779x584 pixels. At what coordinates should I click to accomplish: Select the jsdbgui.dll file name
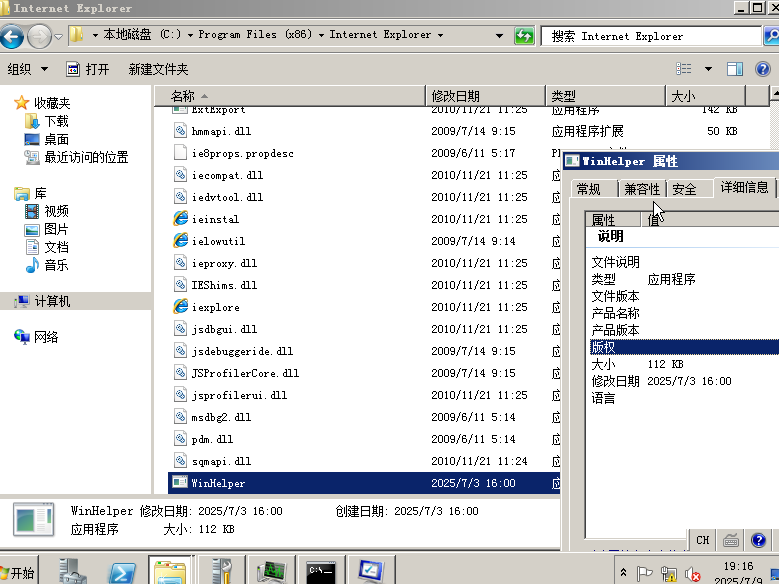225,329
